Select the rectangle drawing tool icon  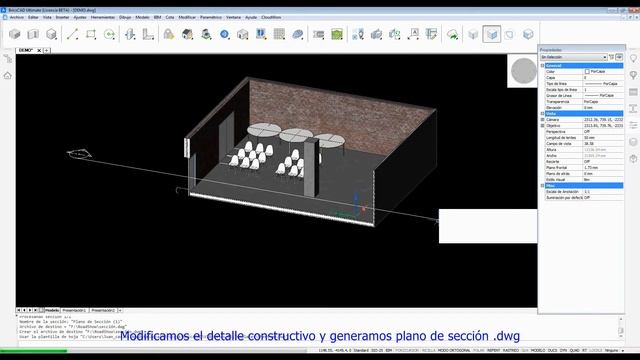(91, 34)
